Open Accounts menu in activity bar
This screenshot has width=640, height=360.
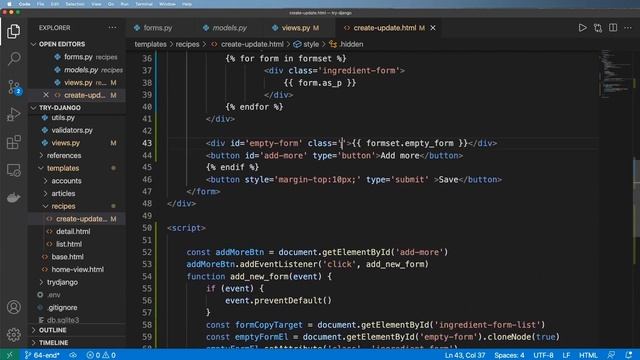point(13,307)
